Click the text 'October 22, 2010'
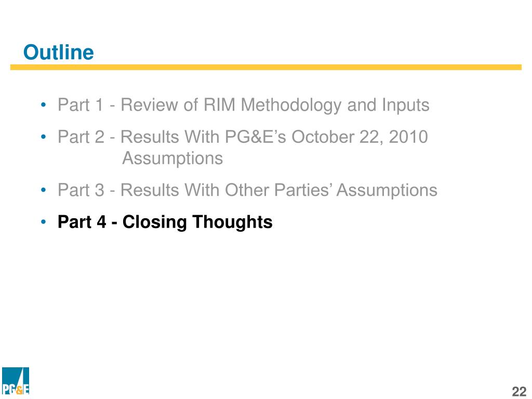 click(x=360, y=137)
